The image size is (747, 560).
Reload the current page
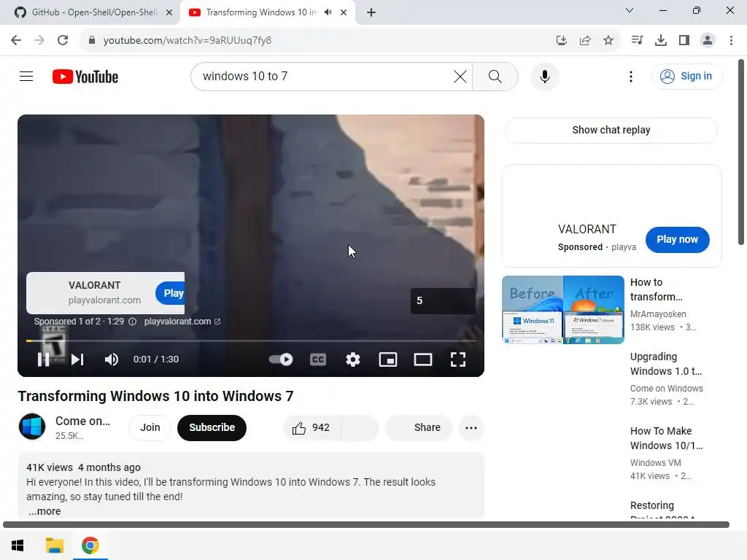[63, 40]
